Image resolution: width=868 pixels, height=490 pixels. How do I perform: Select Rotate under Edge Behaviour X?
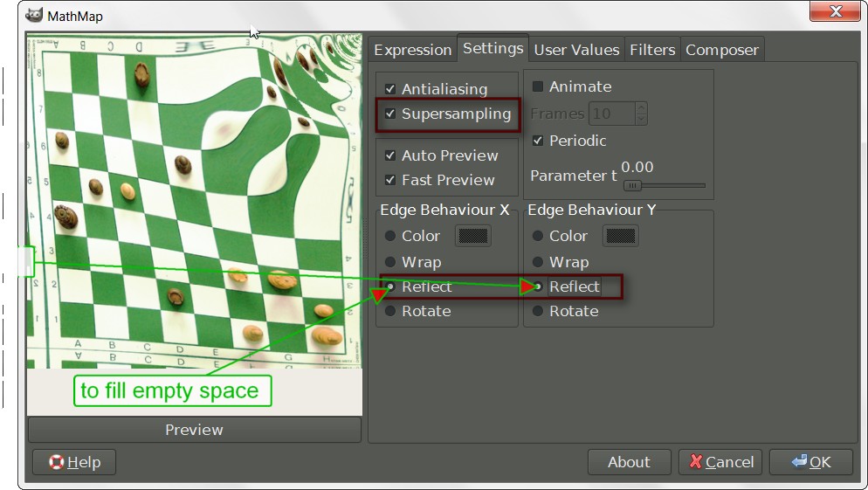tap(390, 311)
